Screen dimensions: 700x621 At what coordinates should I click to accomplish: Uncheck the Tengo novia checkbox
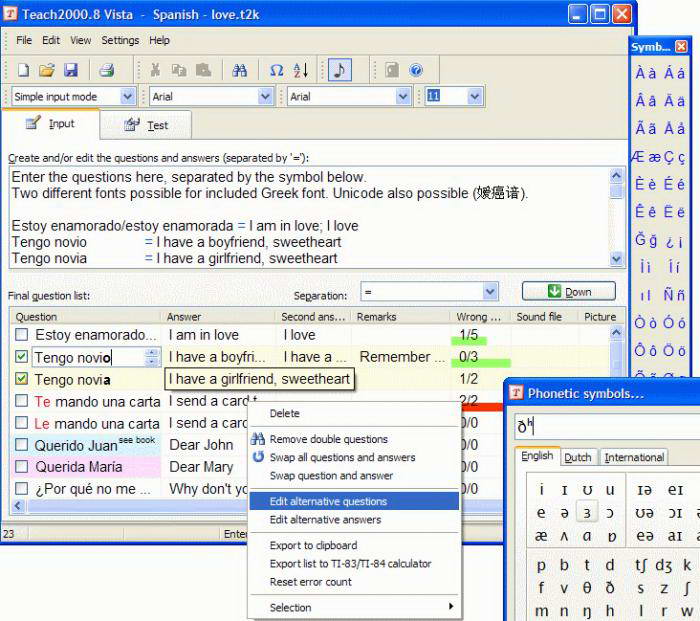coord(21,379)
